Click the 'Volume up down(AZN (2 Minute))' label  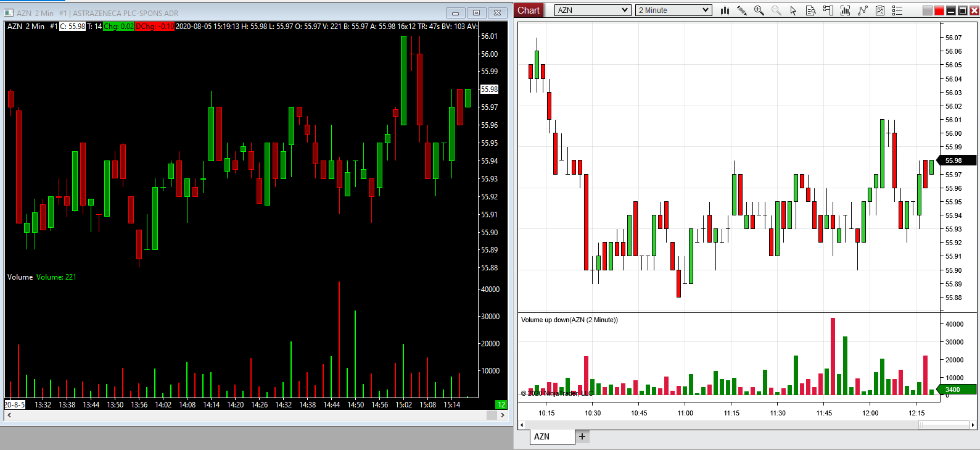569,320
